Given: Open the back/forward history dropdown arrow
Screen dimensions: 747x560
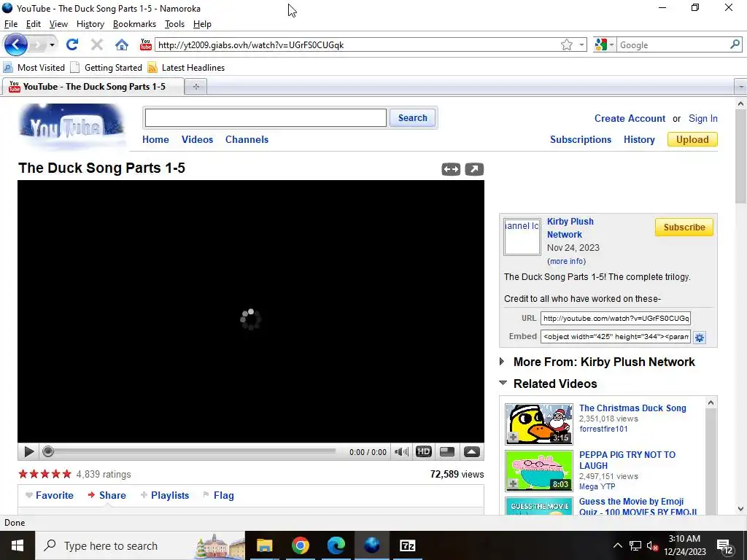Looking at the screenshot, I should click(52, 45).
